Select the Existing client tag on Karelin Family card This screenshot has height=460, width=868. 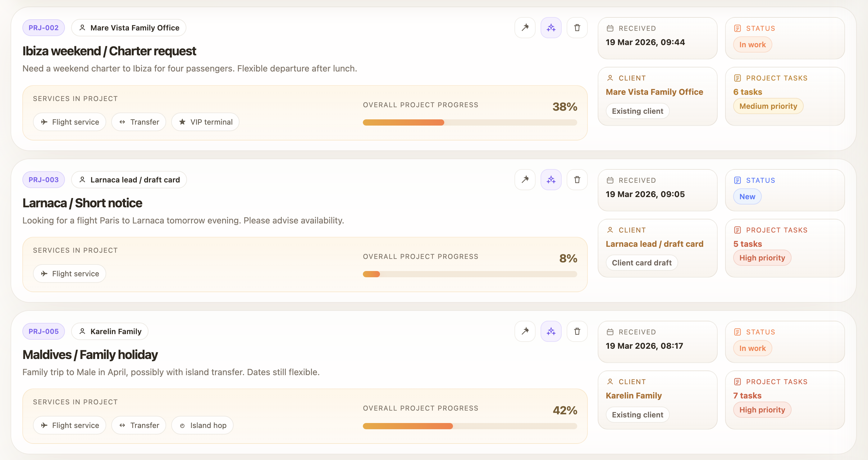click(x=637, y=415)
